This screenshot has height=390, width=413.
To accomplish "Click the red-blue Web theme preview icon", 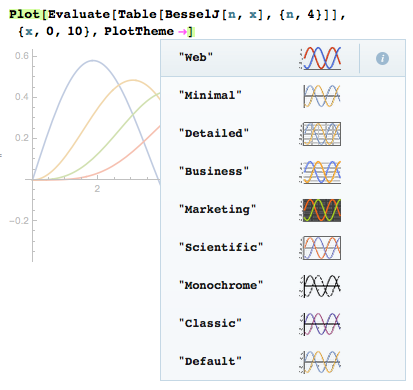I will click(320, 58).
